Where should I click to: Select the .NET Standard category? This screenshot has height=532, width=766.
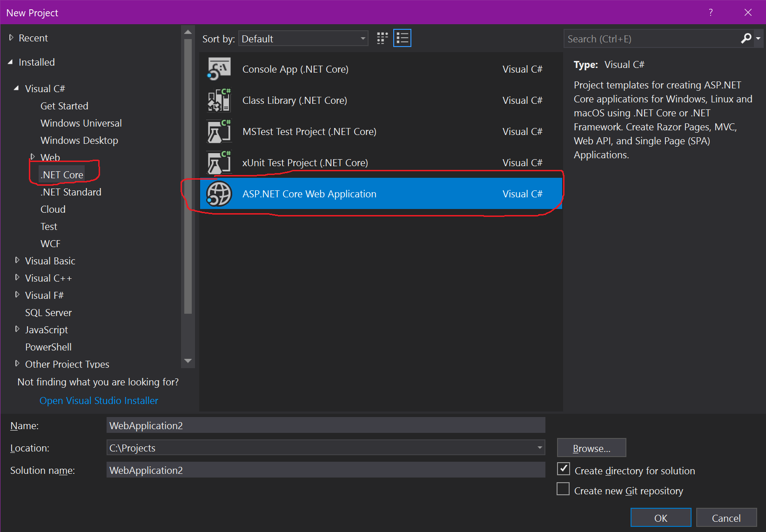pyautogui.click(x=71, y=192)
